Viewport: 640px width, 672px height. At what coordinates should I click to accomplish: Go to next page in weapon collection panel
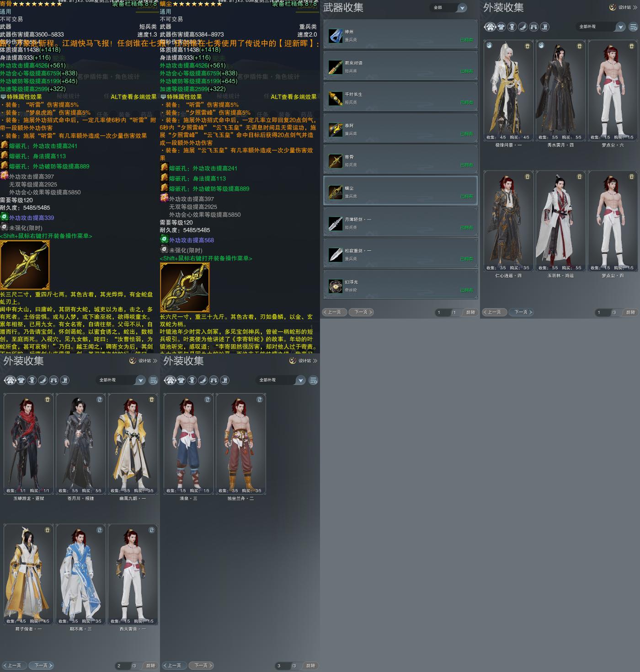click(361, 312)
